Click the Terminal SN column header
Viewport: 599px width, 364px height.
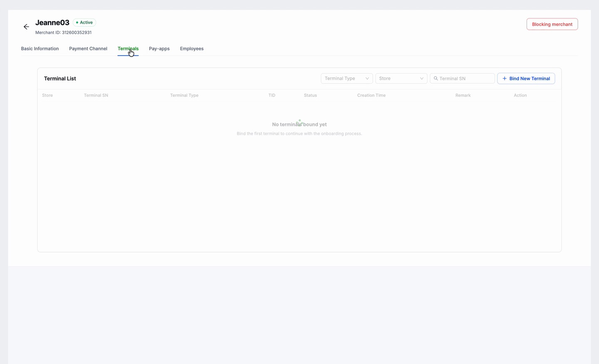[x=96, y=95]
